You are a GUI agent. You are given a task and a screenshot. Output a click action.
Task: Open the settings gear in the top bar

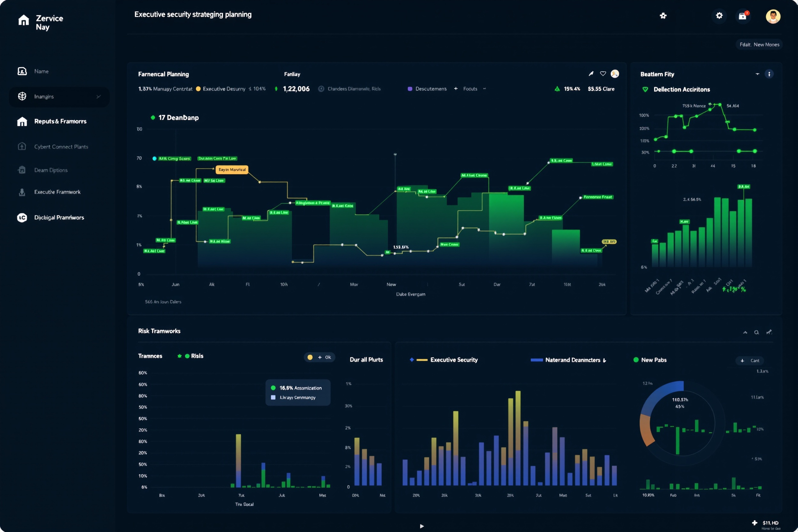tap(719, 16)
